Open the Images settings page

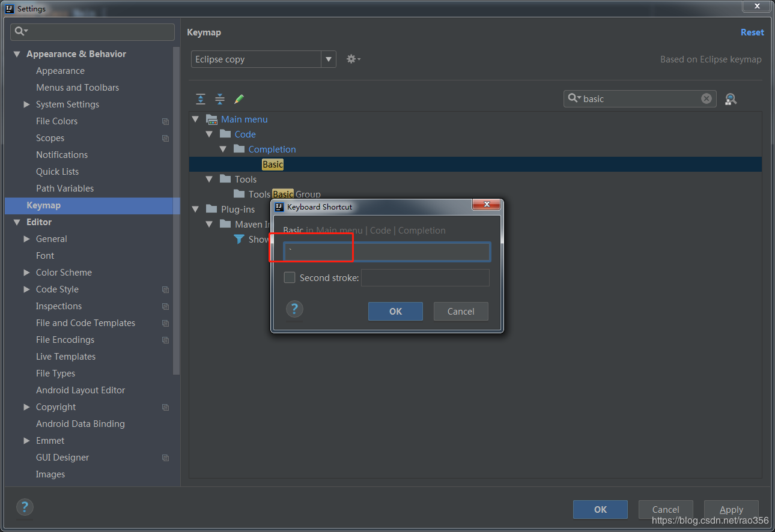click(50, 474)
